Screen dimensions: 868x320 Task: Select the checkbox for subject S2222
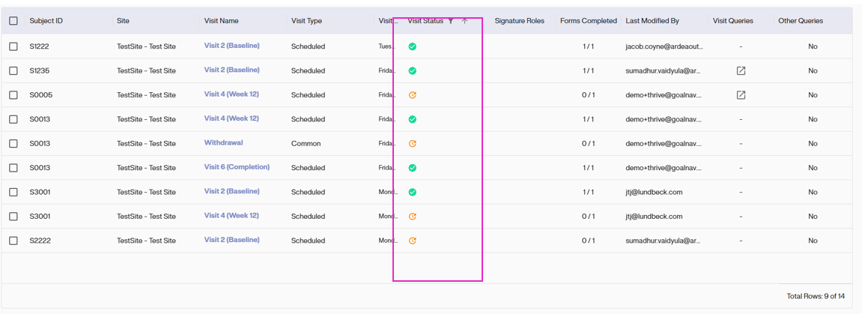tap(13, 241)
